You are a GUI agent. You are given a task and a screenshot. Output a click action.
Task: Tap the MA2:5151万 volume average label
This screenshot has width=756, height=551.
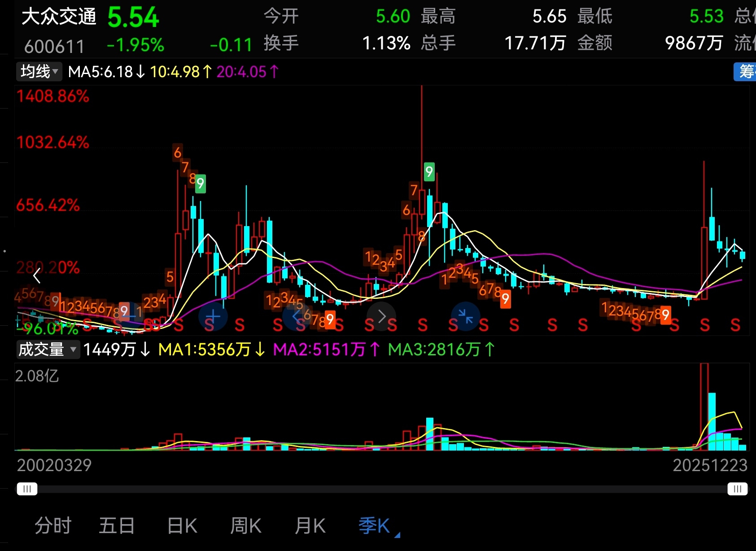[326, 350]
